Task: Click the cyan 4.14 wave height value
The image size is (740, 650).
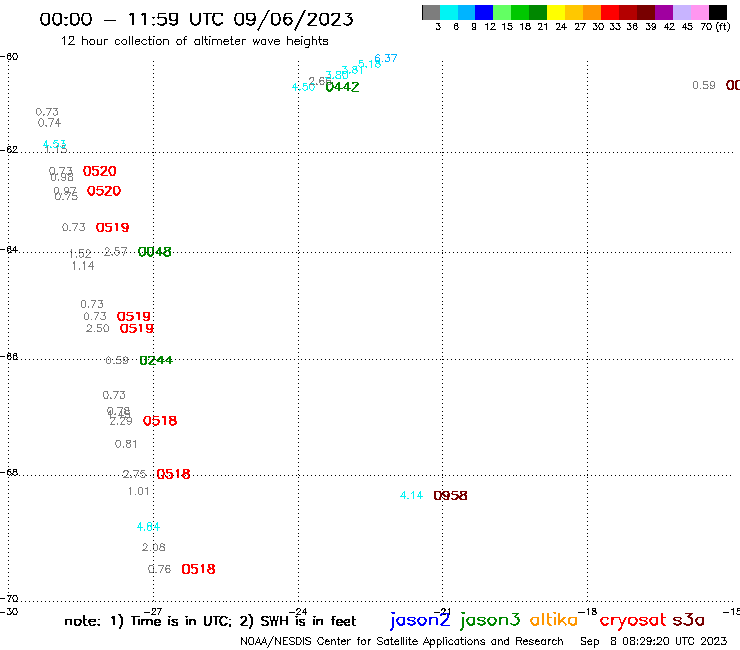Action: pos(411,495)
